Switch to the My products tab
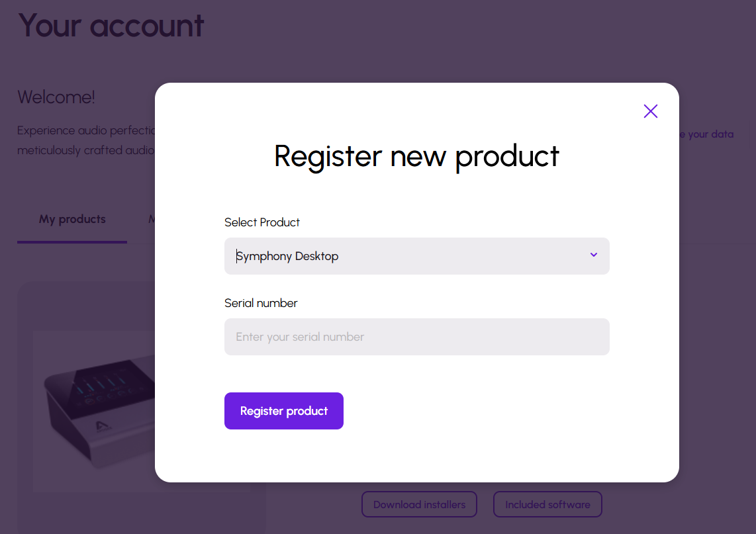The image size is (756, 534). click(72, 220)
